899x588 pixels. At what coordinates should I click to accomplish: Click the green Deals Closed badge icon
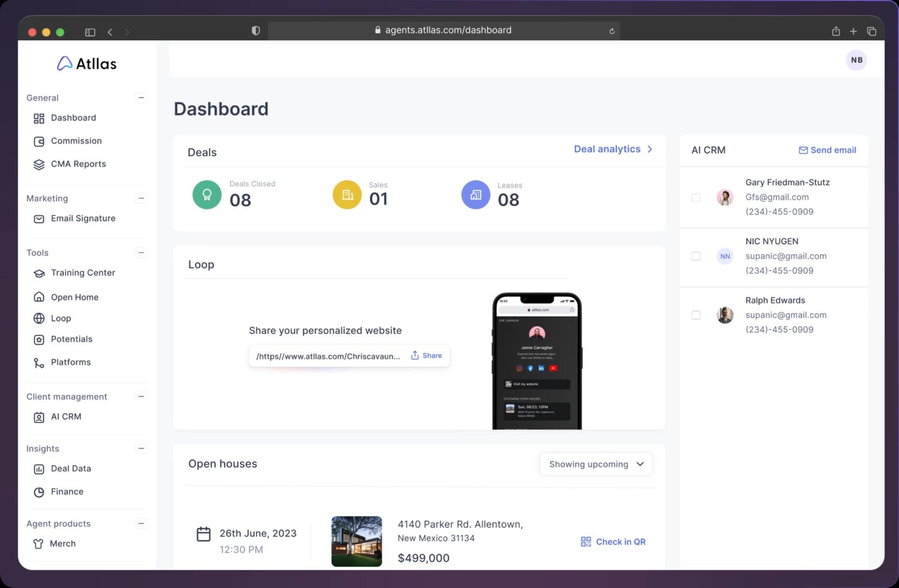point(207,195)
